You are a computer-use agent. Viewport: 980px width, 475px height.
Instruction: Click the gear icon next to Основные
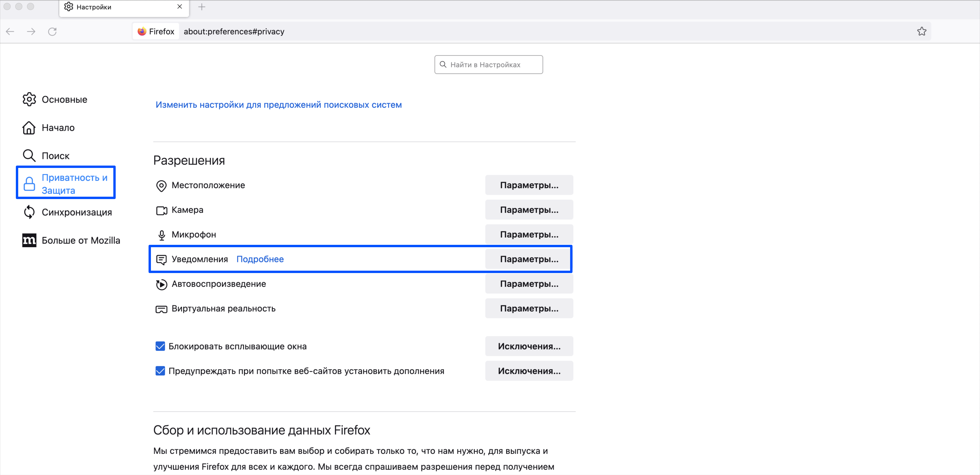tap(29, 99)
